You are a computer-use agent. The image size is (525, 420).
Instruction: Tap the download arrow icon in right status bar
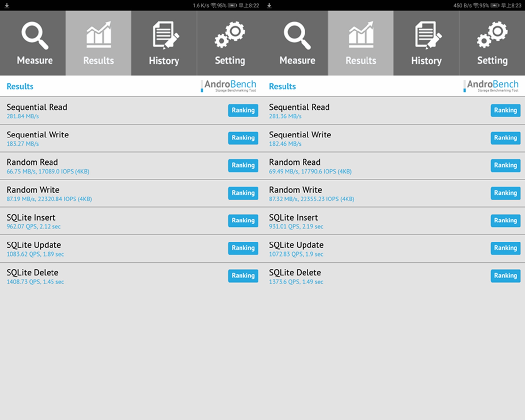click(x=269, y=5)
